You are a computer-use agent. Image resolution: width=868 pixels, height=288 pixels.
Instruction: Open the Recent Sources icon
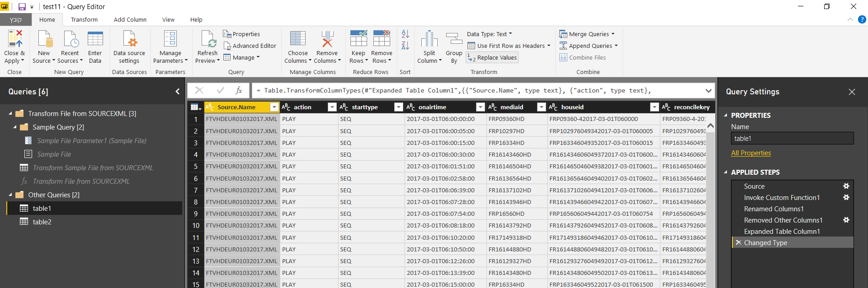71,39
